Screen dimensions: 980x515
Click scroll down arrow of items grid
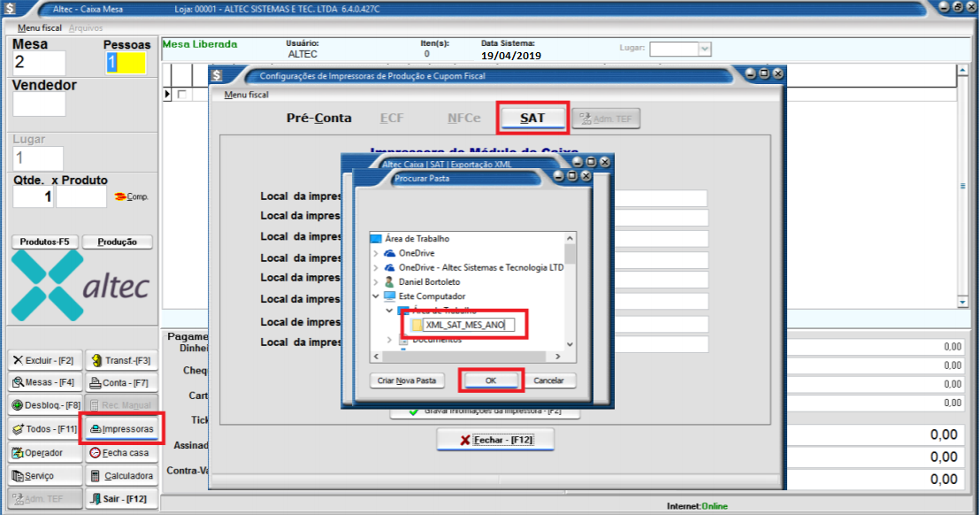(962, 303)
